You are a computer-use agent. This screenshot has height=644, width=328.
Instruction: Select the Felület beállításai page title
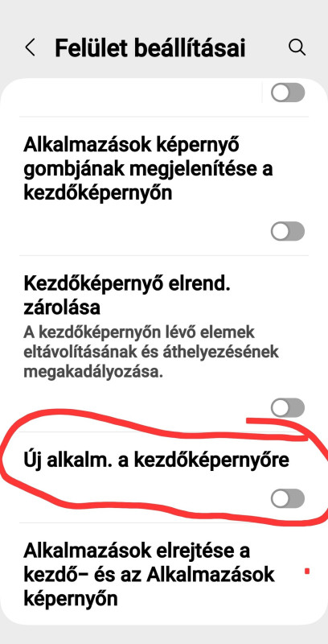pyautogui.click(x=150, y=48)
